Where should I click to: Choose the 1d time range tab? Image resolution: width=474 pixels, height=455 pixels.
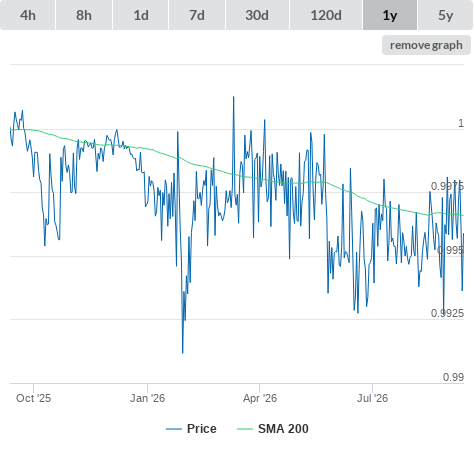tap(141, 15)
